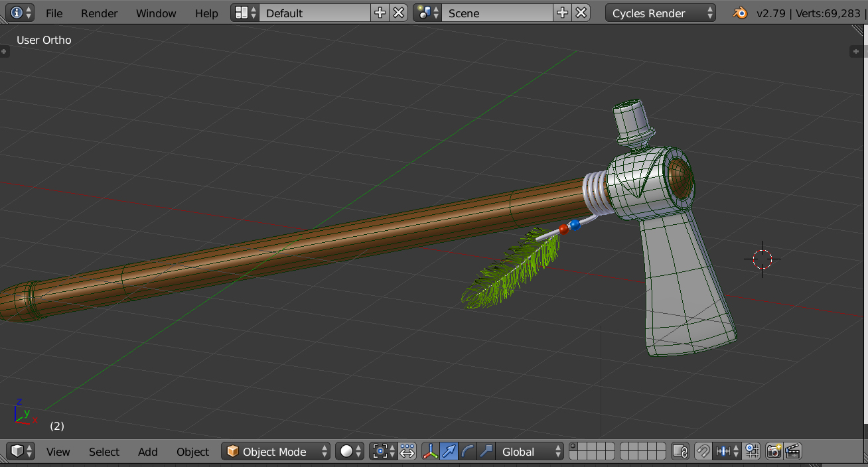This screenshot has width=868, height=467.
Task: Open the Select menu in 3D viewport
Action: 104,452
